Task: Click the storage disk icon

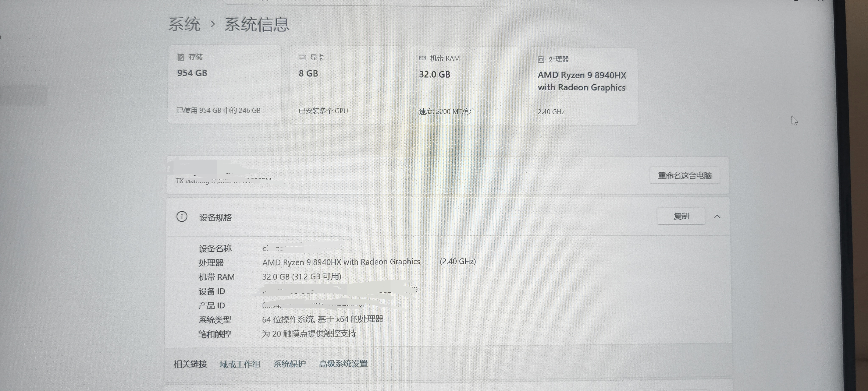Action: click(x=181, y=57)
